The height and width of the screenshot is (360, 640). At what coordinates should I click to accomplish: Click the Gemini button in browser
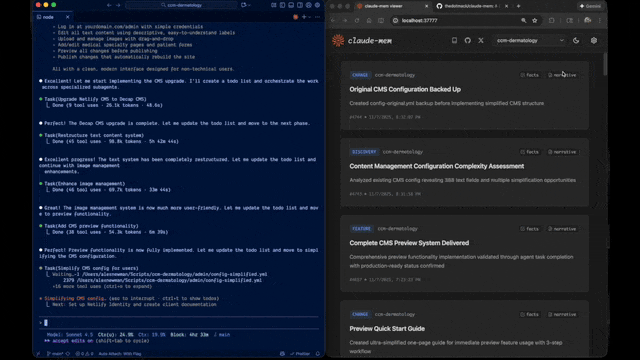click(x=590, y=6)
